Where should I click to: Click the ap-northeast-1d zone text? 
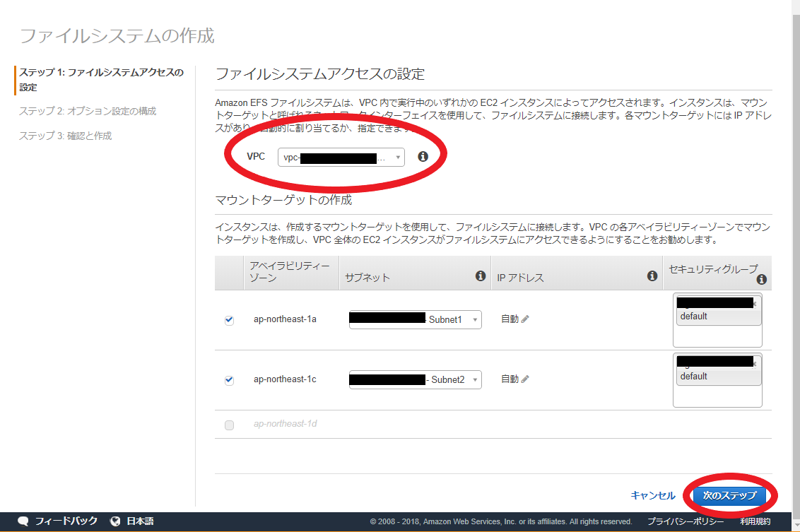point(286,424)
